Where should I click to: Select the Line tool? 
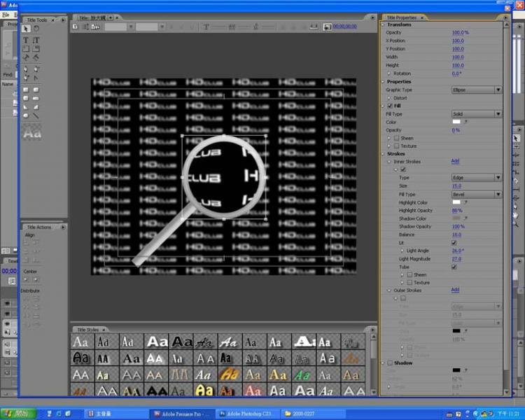tap(36, 115)
